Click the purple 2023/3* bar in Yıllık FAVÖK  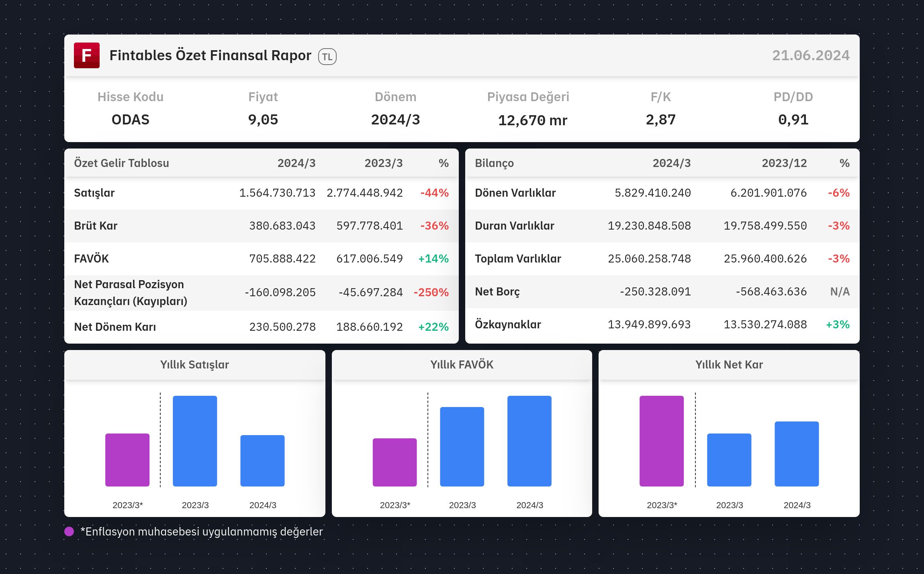395,462
